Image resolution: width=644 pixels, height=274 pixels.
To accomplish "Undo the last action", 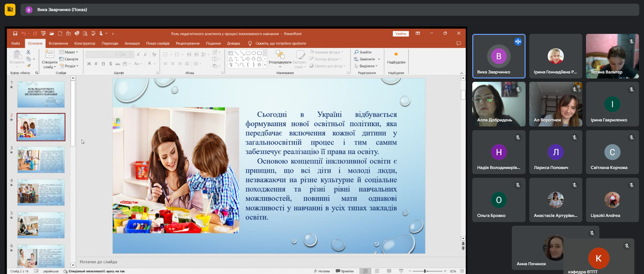I will pyautogui.click(x=23, y=34).
